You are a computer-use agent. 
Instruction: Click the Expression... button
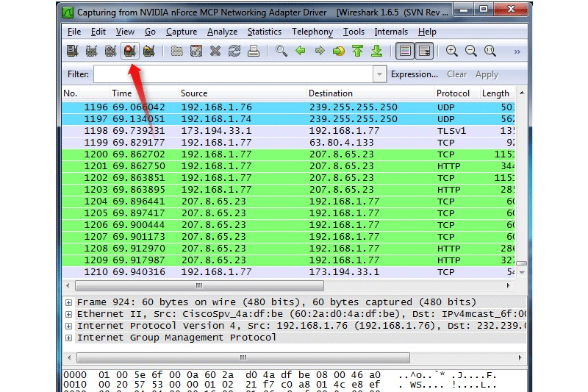tap(415, 74)
